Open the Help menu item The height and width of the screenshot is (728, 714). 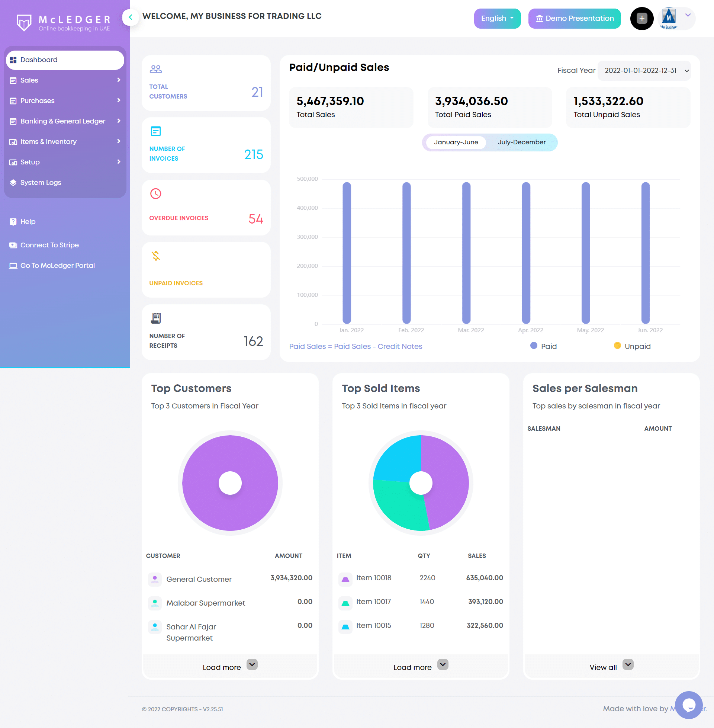[28, 222]
